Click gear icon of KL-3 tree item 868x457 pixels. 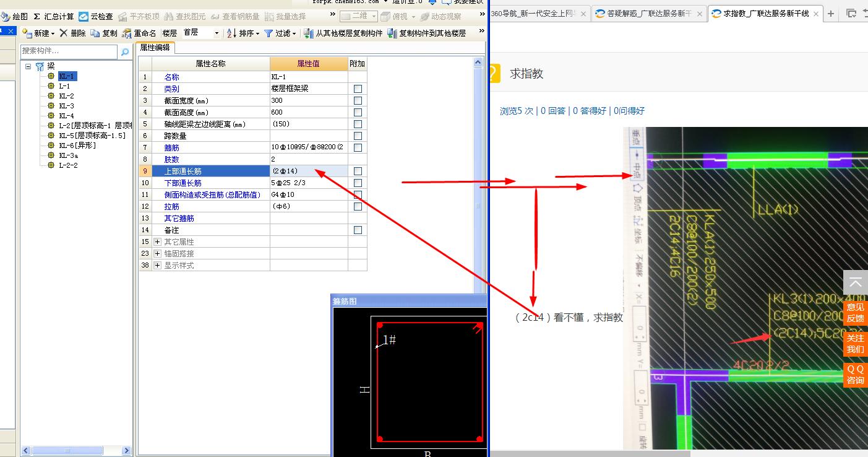tap(51, 106)
